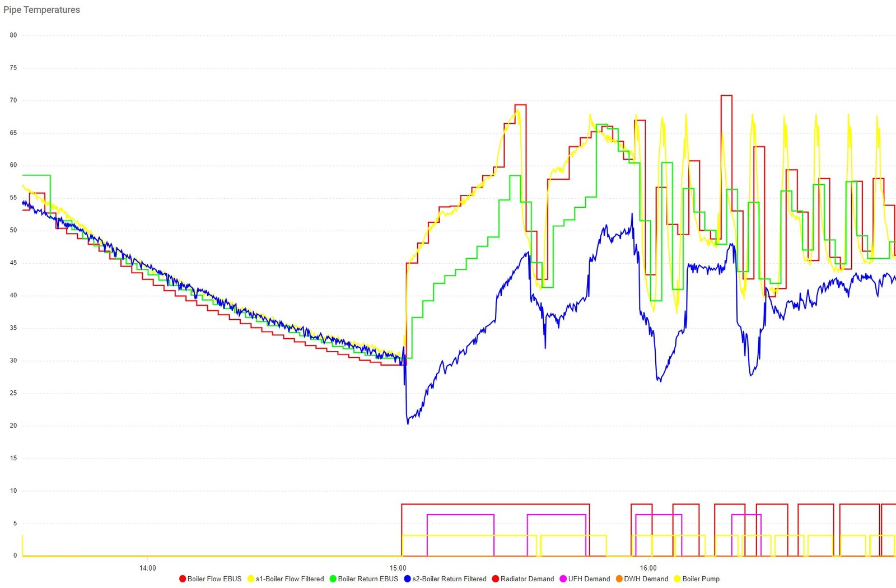Click the peak of the blue temperature line
This screenshot has width=896, height=588.
tap(631, 213)
